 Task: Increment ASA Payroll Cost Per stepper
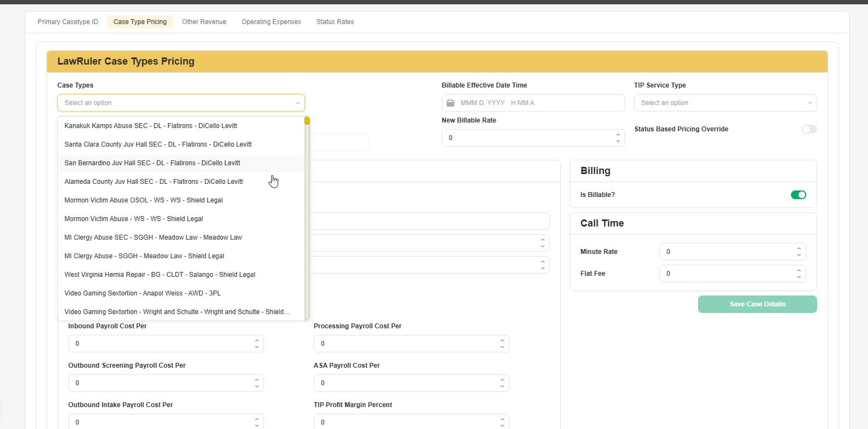click(x=502, y=380)
